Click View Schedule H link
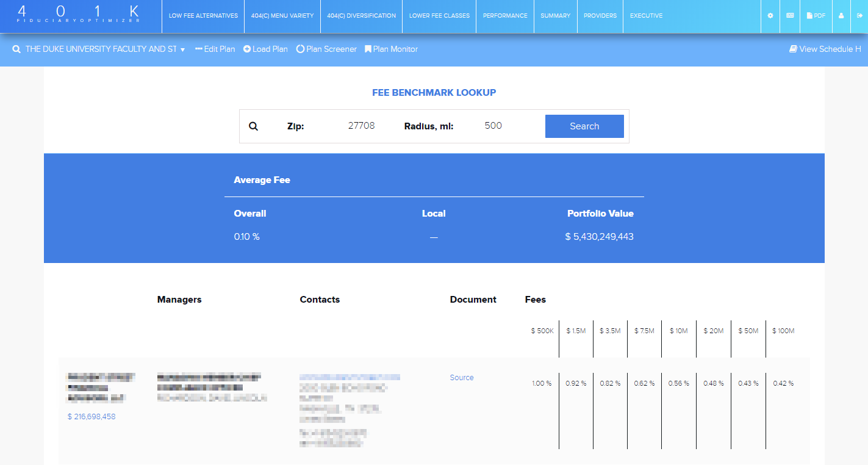868x465 pixels. coord(825,49)
